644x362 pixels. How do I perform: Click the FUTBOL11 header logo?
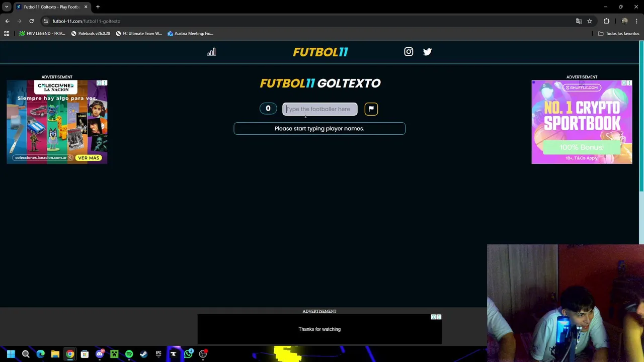(320, 52)
